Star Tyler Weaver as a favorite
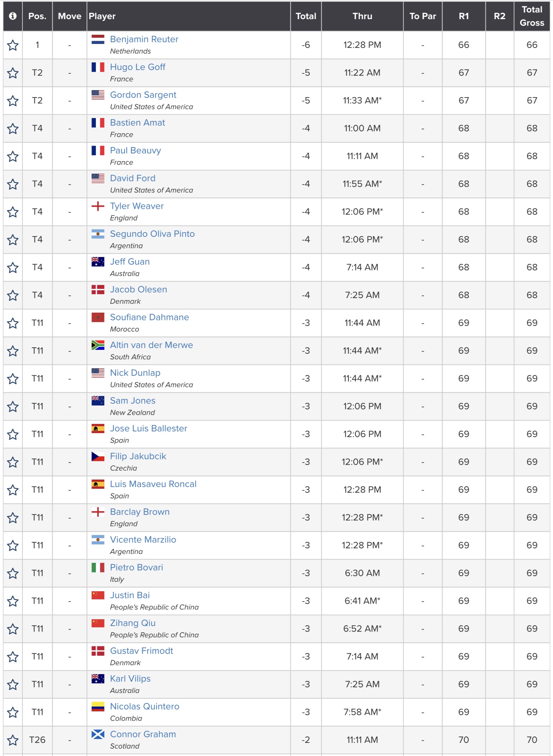Screen dimensions: 553x756 (13, 212)
